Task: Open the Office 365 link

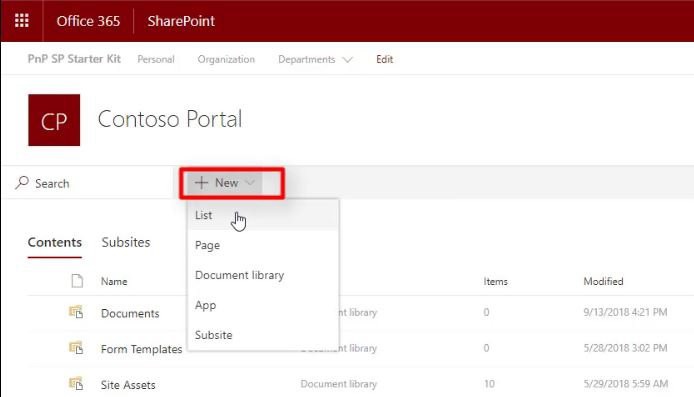Action: 88,21
